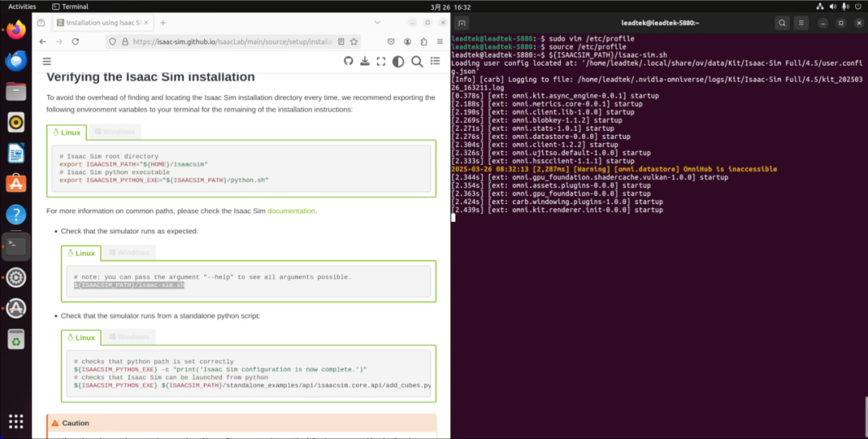Open the Pocket save icon
The height and width of the screenshot is (439, 868).
[x=391, y=42]
